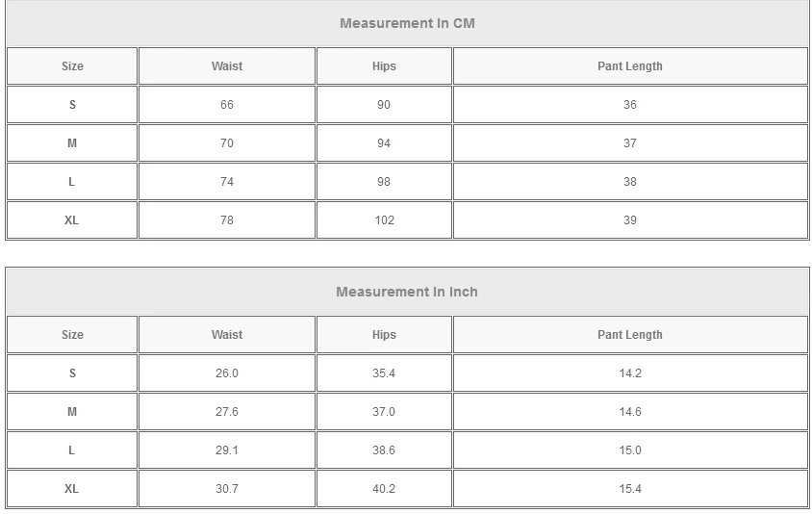This screenshot has width=812, height=514.
Task: Click the hips value 102 cell
Action: (x=384, y=220)
